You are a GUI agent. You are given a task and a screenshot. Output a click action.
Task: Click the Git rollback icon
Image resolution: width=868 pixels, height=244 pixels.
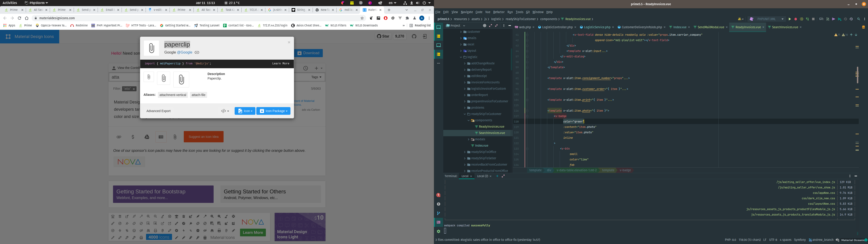[x=851, y=19]
